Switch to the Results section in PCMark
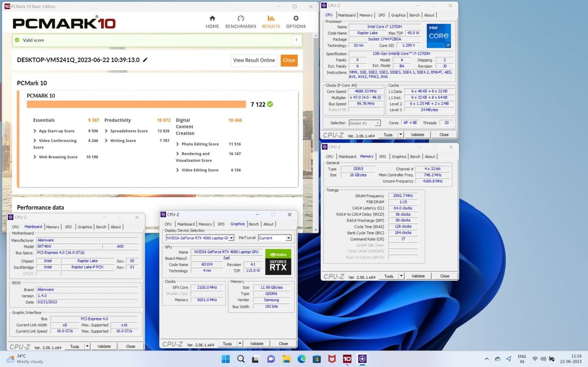The height and width of the screenshot is (367, 588). (271, 22)
